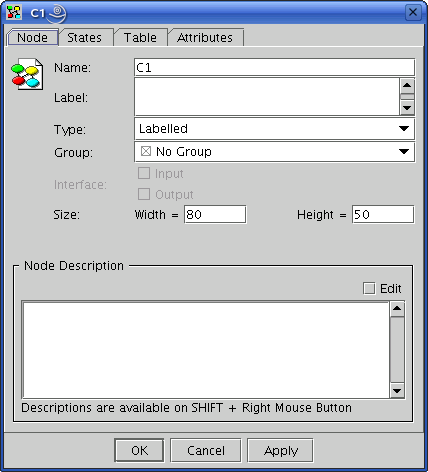Toggle the Output interface checkbox
Image resolution: width=428 pixels, height=472 pixels.
(x=144, y=194)
